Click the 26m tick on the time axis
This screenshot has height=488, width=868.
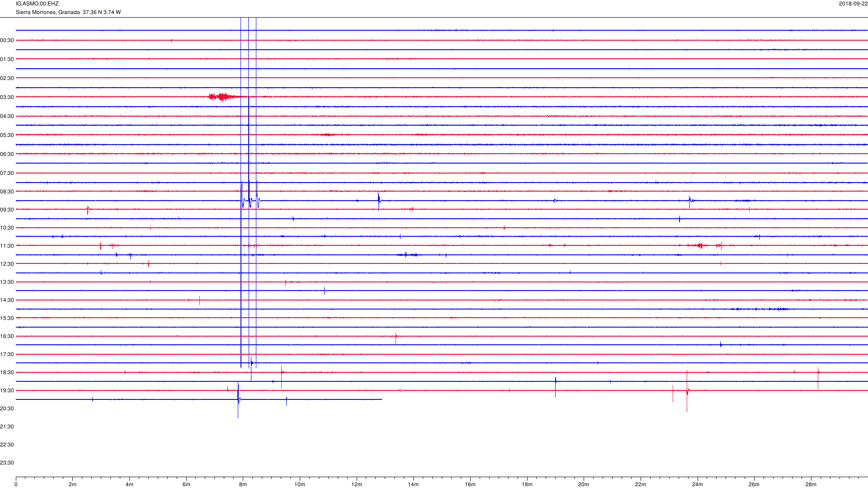coord(754,484)
